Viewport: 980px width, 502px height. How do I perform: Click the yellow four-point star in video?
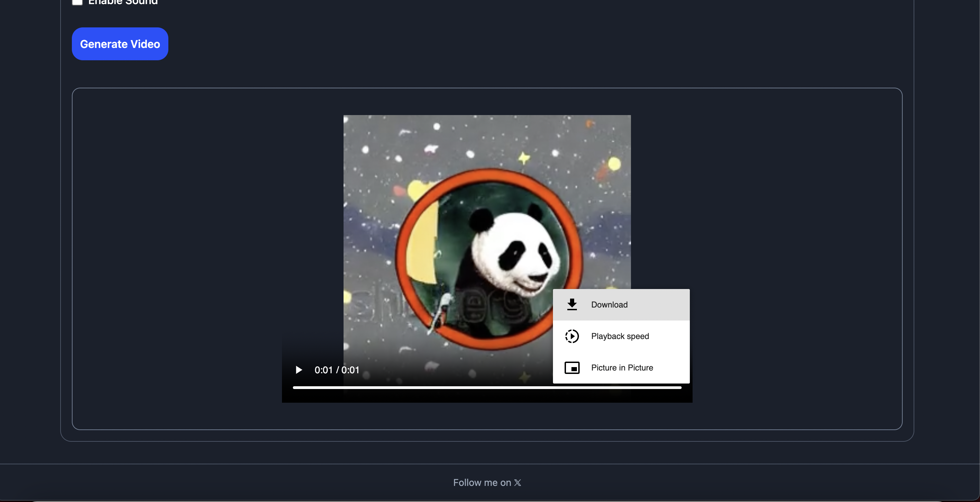point(524,157)
